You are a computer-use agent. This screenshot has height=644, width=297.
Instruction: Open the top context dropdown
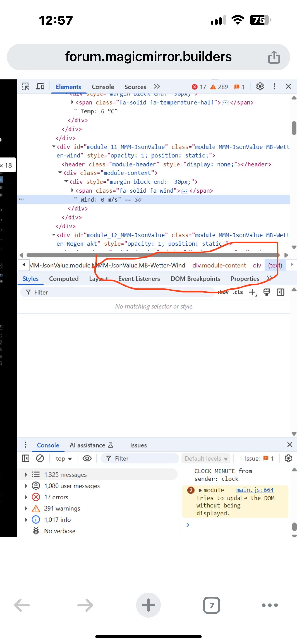pyautogui.click(x=64, y=459)
